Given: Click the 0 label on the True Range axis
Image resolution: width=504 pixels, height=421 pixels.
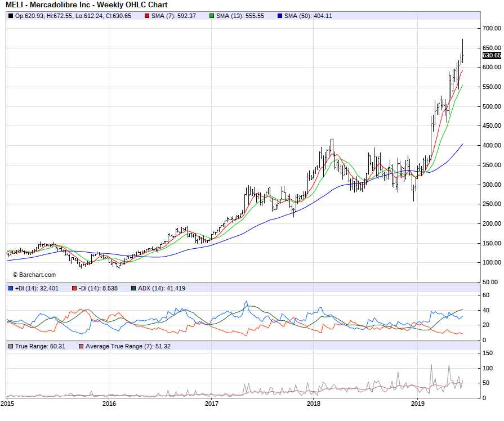Looking at the screenshot, I should point(484,398).
